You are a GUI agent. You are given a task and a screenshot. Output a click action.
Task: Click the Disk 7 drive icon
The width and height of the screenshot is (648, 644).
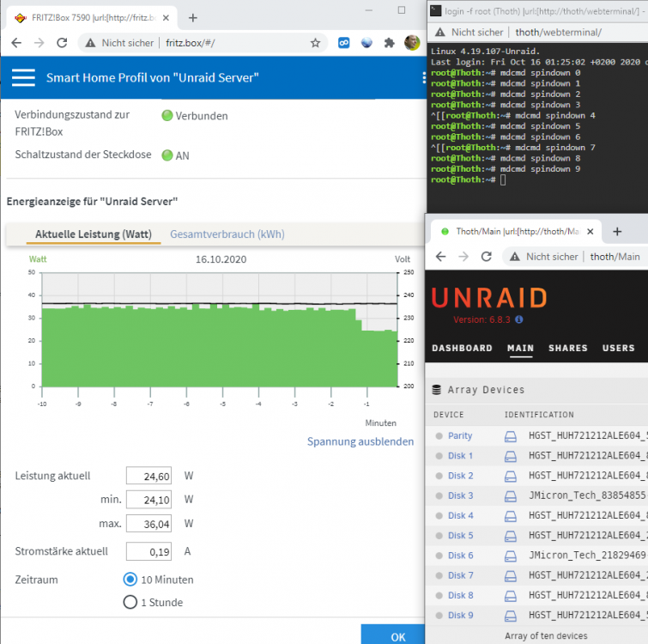511,576
